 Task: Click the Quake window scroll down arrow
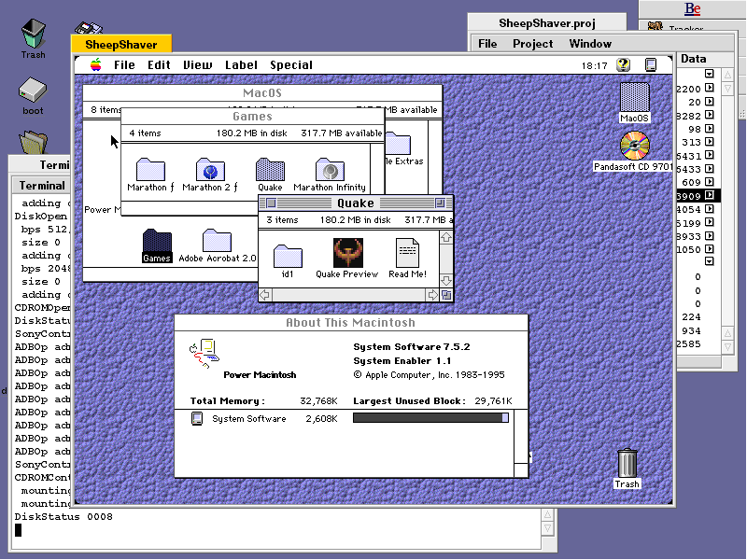click(446, 280)
